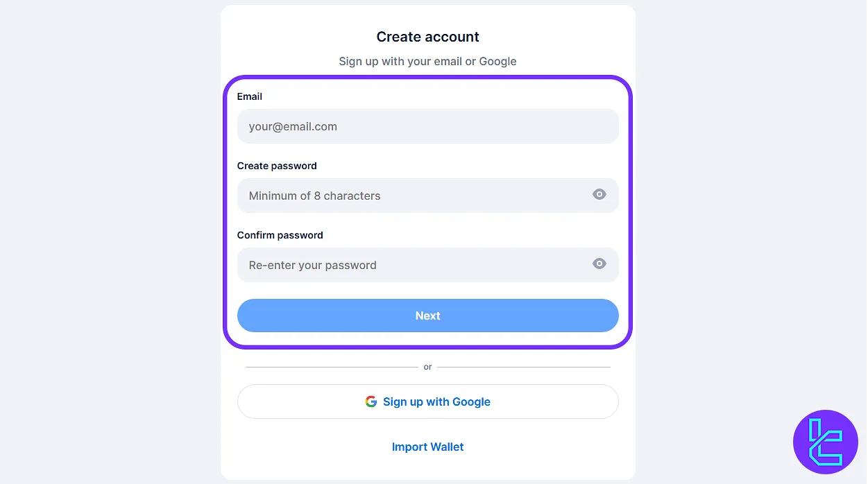Click the purple logo badge in corner
The width and height of the screenshot is (868, 484).
click(826, 442)
